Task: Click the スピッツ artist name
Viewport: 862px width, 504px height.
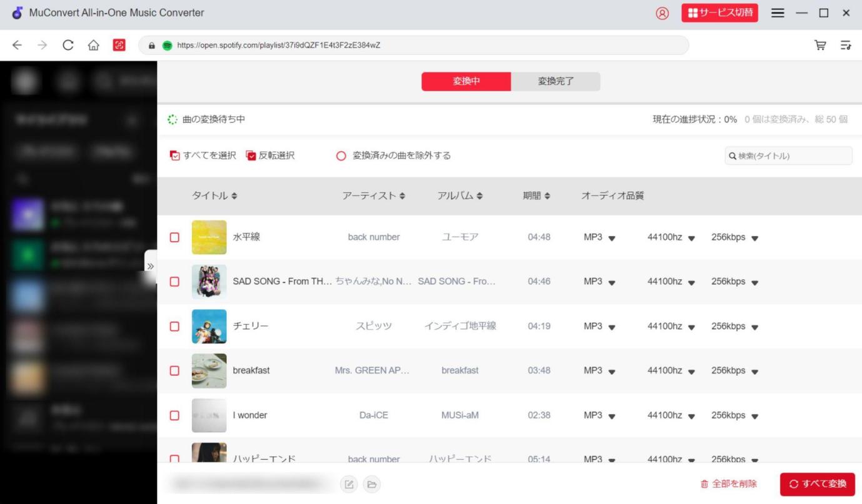Action: click(374, 326)
